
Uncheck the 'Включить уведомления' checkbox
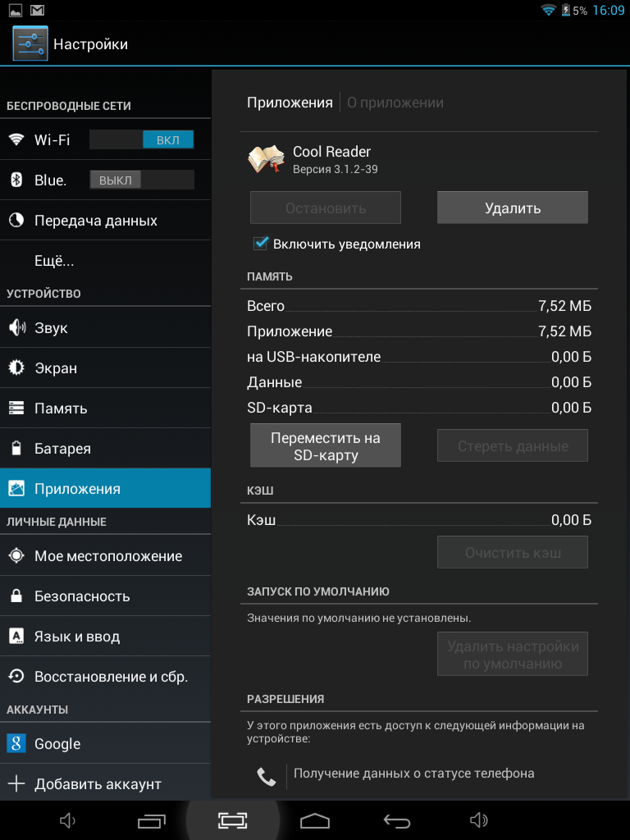261,244
